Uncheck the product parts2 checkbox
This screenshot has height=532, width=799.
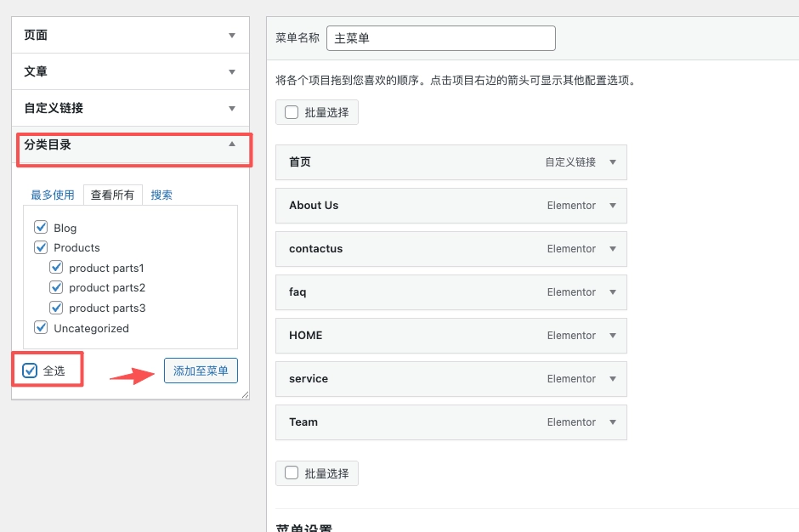click(x=56, y=287)
